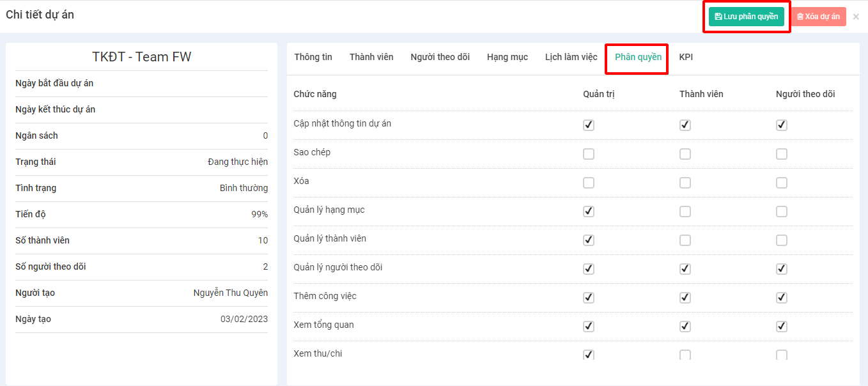Enable Xóa permission for Thành viên
Screen dimensions: 868x386
(685, 183)
